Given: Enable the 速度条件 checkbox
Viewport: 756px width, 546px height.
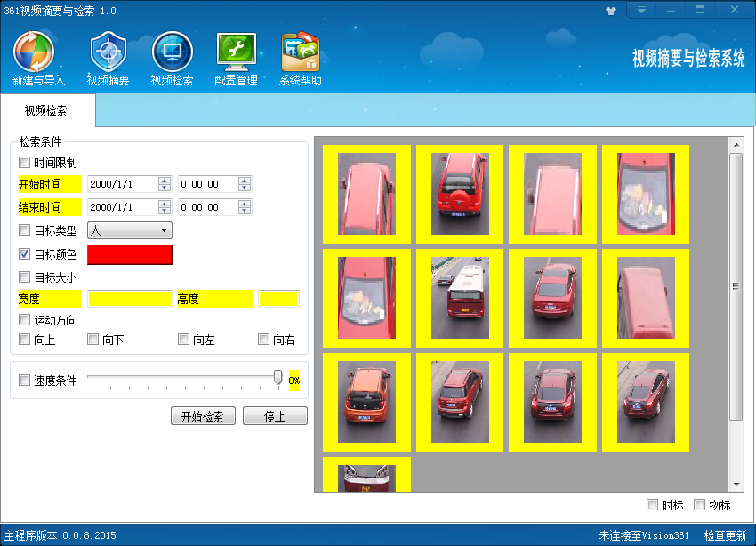Looking at the screenshot, I should [x=24, y=381].
